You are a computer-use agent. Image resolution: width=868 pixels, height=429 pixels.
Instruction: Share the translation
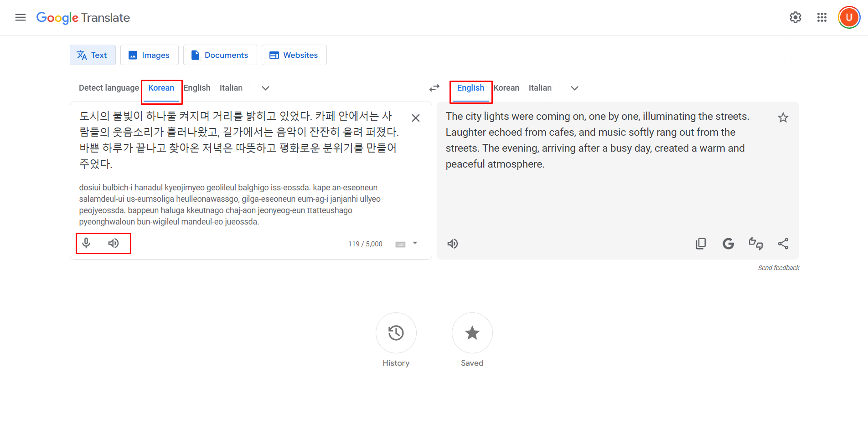click(783, 244)
